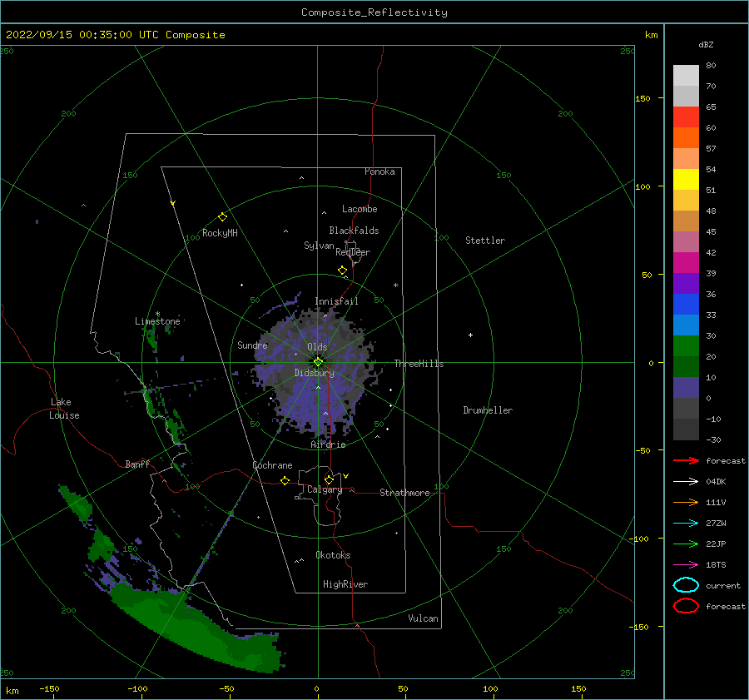
Task: Click the Limestone label
Action: (157, 321)
